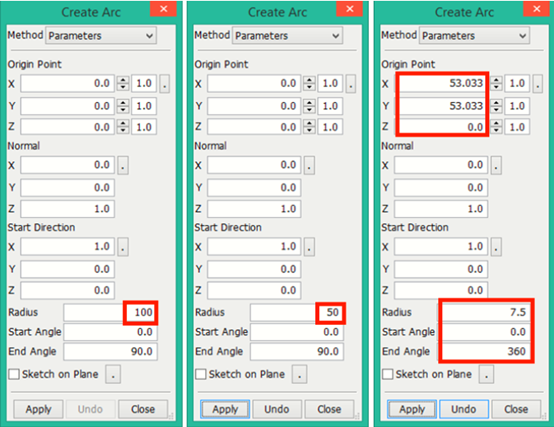Click Start Direction picker dot button in middle dialog

309,247
